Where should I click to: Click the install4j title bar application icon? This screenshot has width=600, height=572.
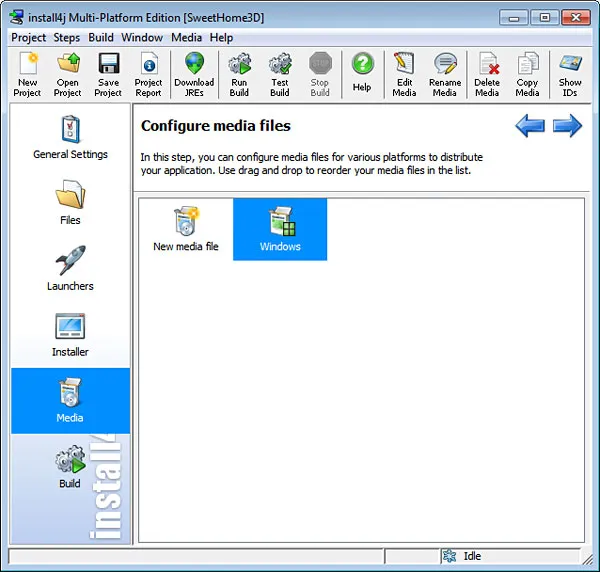point(16,18)
